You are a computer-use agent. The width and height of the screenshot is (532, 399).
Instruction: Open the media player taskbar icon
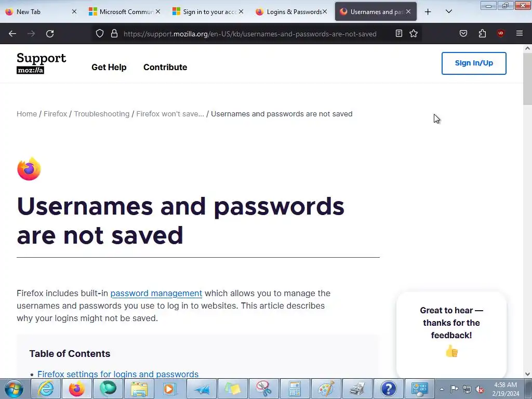pyautogui.click(x=169, y=389)
